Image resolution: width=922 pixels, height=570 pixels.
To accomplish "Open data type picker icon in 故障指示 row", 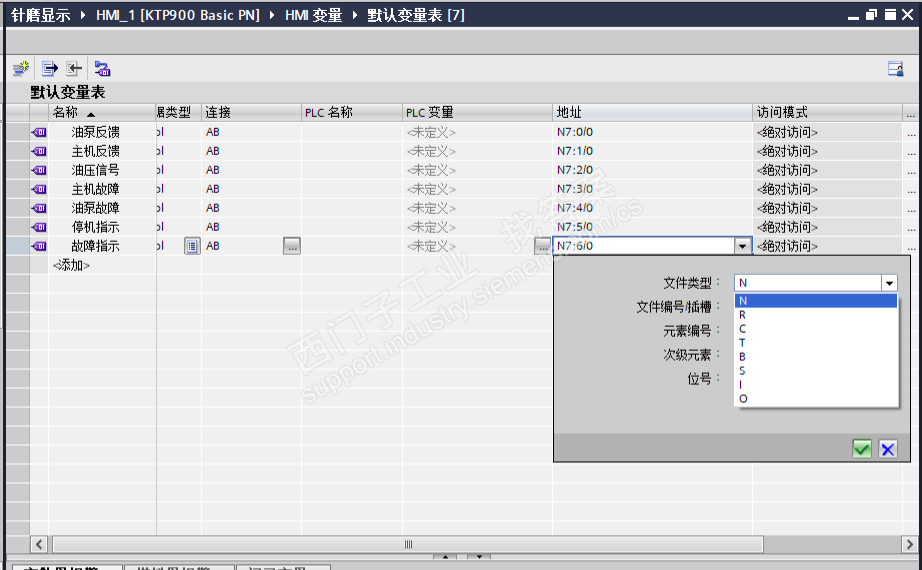I will (x=192, y=246).
